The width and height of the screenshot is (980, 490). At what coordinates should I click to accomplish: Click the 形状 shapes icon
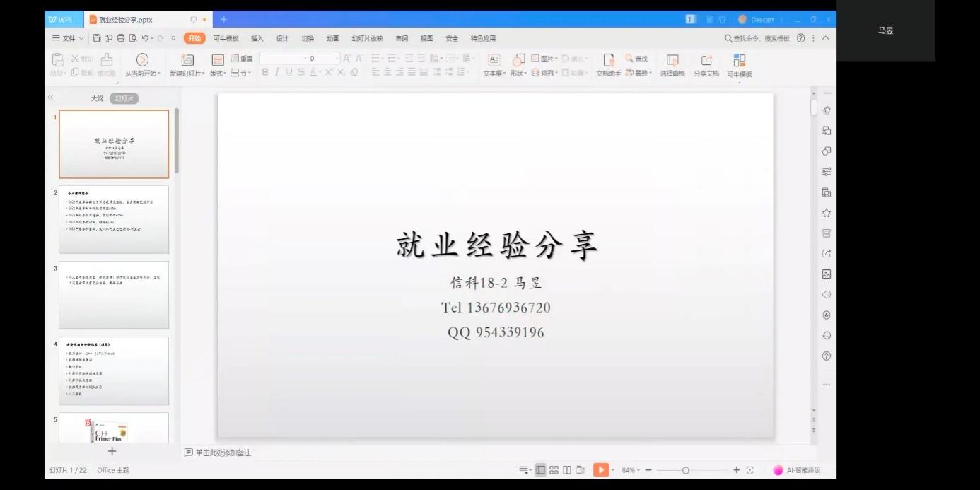[518, 60]
